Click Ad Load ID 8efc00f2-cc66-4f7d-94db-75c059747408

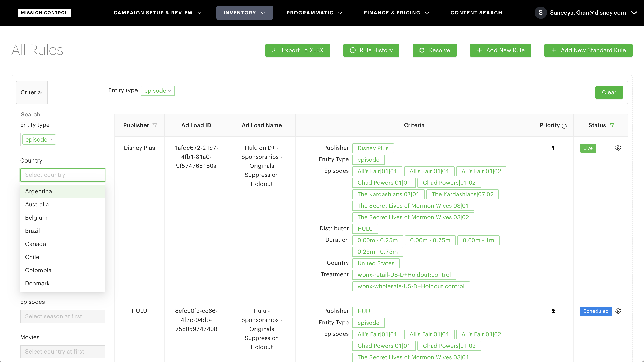196,320
